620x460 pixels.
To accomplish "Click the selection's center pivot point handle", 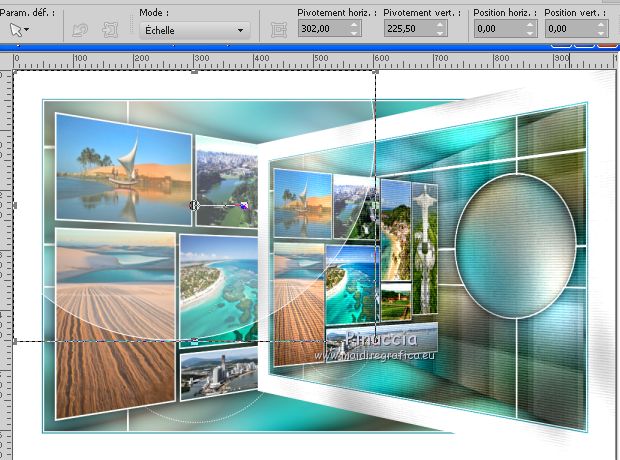I will click(x=194, y=205).
